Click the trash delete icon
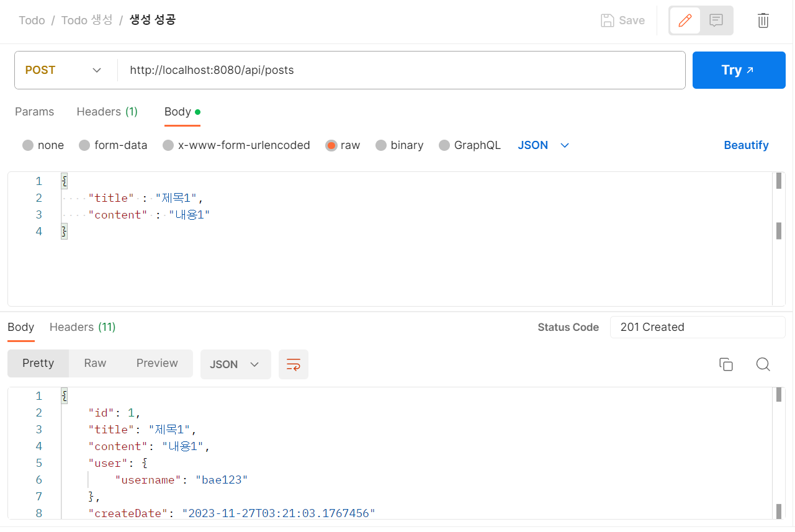795x532 pixels. [763, 20]
